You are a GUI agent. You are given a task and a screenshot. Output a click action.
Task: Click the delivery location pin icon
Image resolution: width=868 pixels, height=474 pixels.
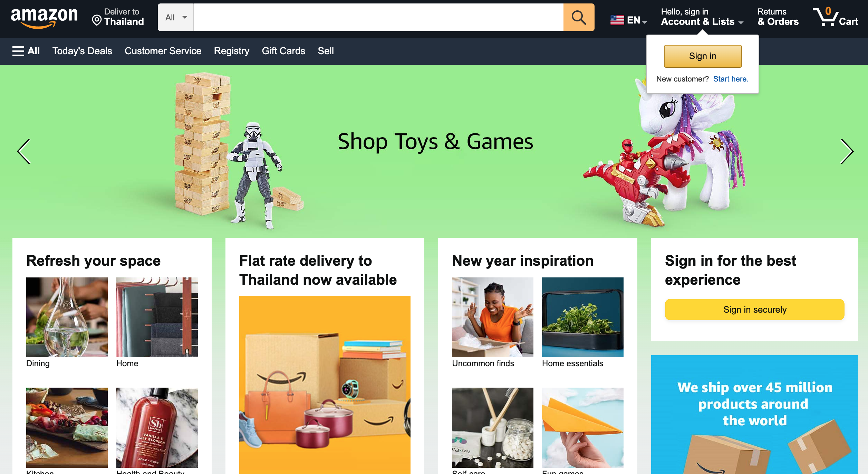(97, 20)
